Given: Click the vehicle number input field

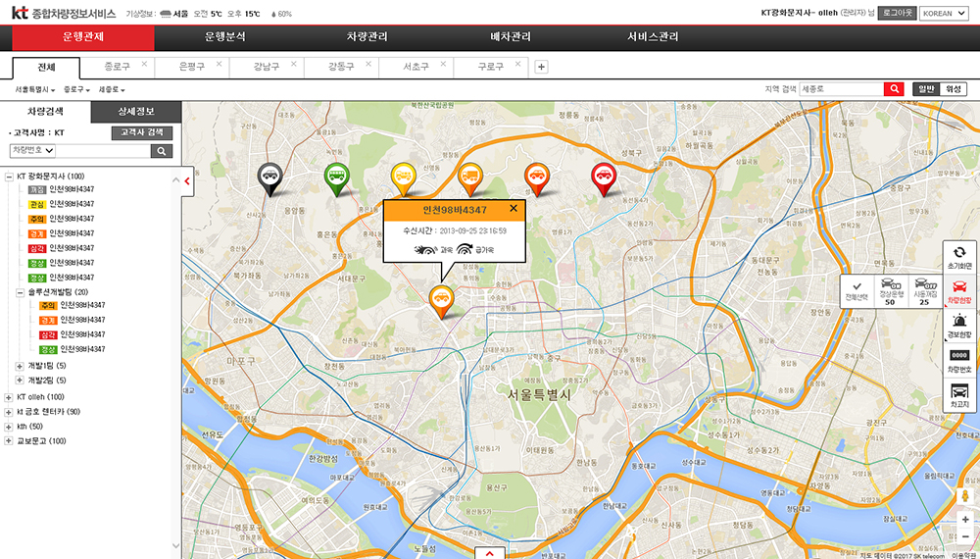Looking at the screenshot, I should coord(103,151).
